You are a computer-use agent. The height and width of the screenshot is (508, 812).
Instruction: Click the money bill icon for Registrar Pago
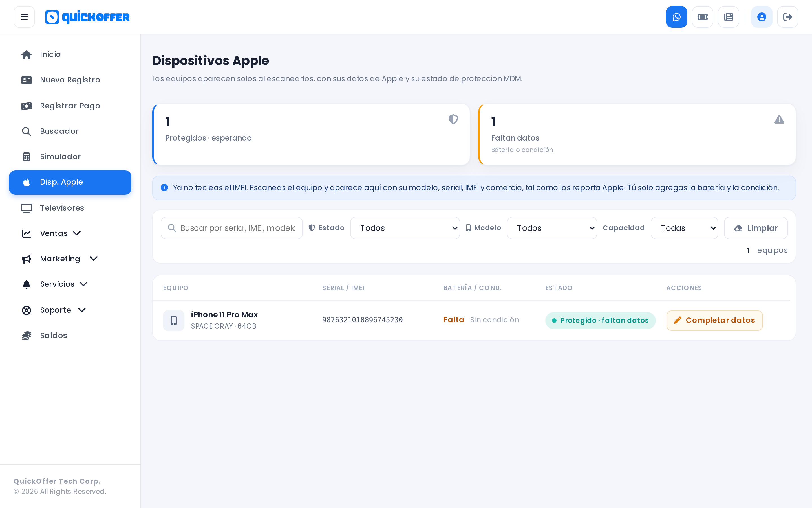click(27, 106)
